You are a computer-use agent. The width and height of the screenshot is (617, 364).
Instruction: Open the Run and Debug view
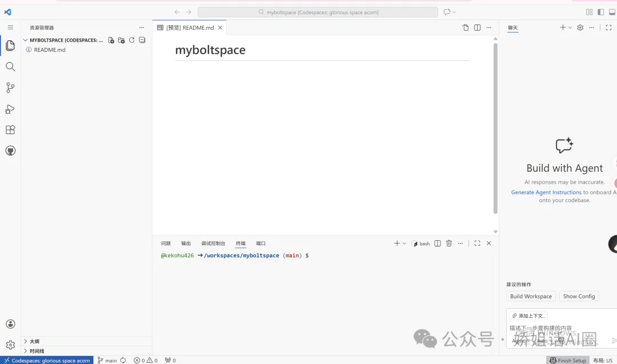(10, 109)
